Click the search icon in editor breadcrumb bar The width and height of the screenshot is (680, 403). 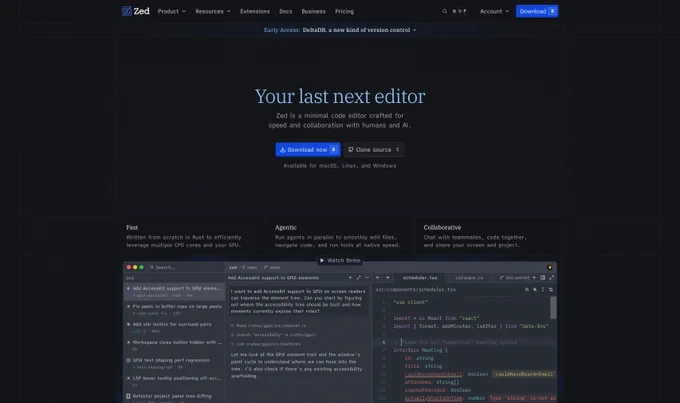(x=526, y=289)
